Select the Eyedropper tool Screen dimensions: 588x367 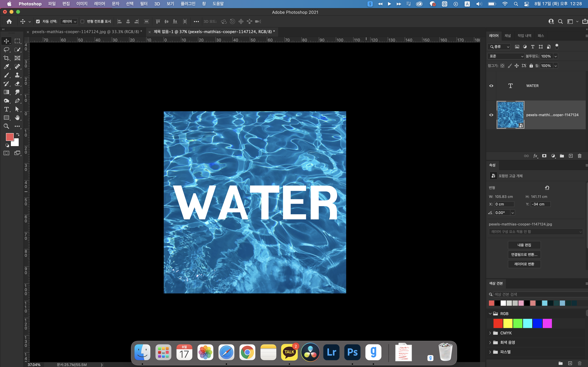[x=6, y=67]
